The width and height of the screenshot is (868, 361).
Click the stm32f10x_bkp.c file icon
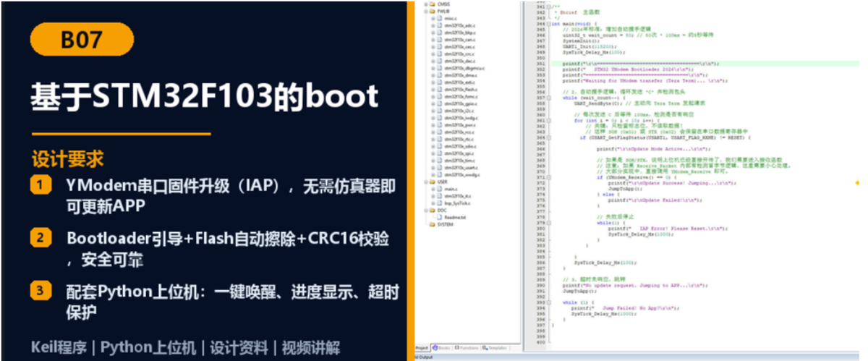440,33
